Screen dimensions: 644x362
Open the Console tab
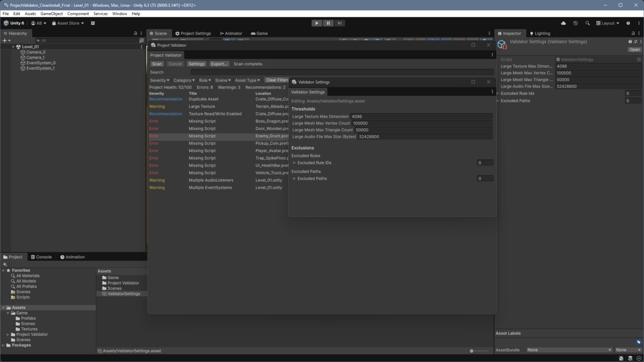tap(41, 257)
